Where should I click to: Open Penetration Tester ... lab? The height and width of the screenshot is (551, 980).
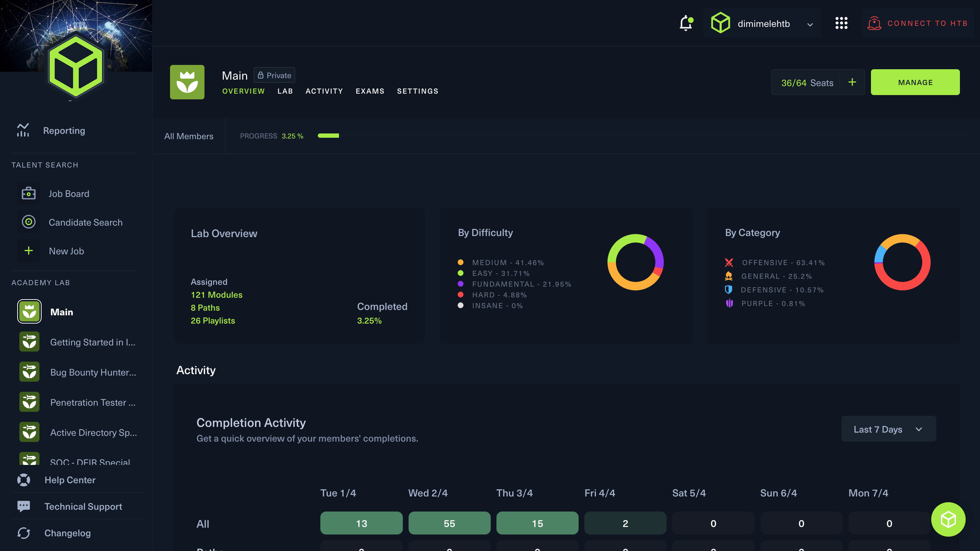click(x=93, y=402)
